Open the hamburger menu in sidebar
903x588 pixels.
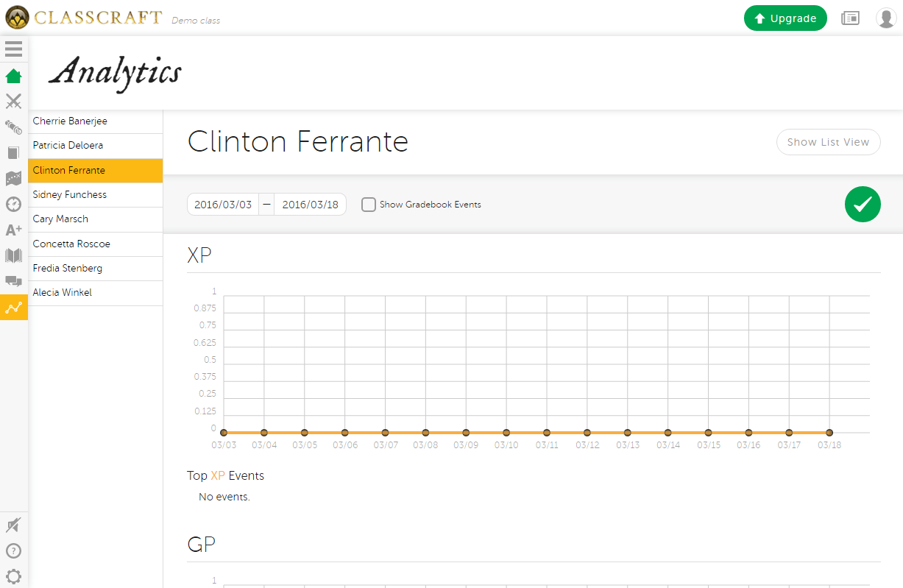(x=13, y=49)
